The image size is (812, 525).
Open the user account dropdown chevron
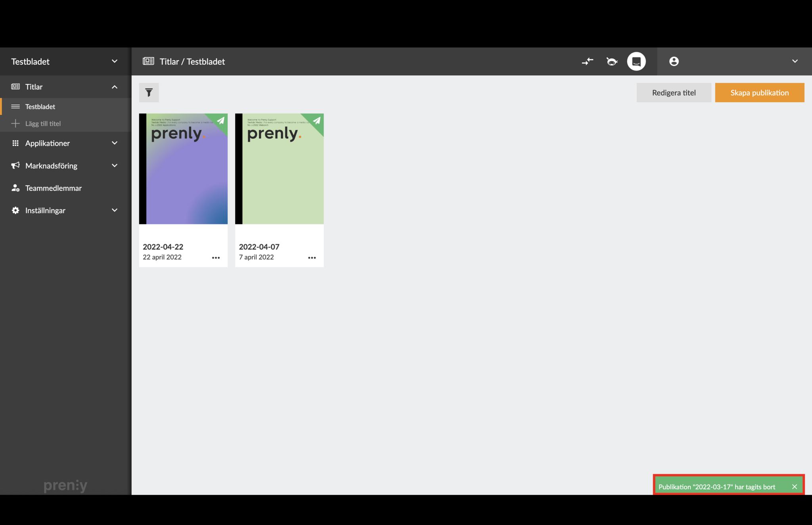pyautogui.click(x=795, y=61)
